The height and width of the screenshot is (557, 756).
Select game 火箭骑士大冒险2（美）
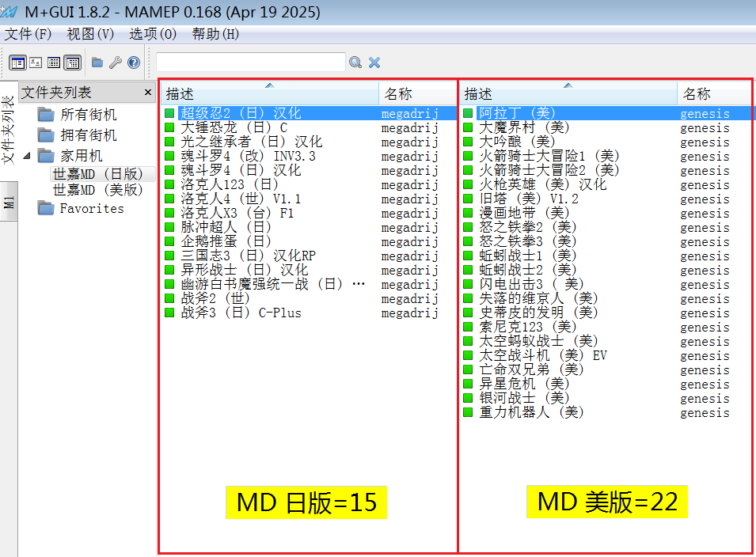549,170
